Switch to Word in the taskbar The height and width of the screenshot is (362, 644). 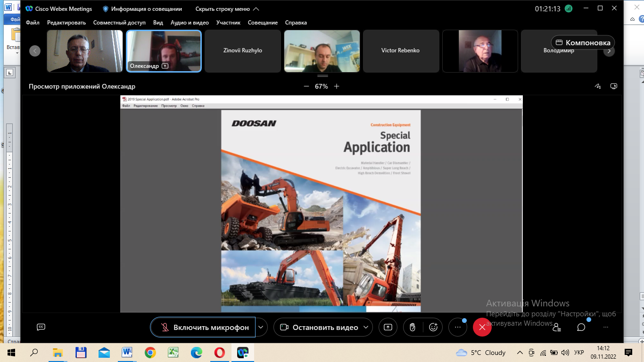click(x=127, y=353)
